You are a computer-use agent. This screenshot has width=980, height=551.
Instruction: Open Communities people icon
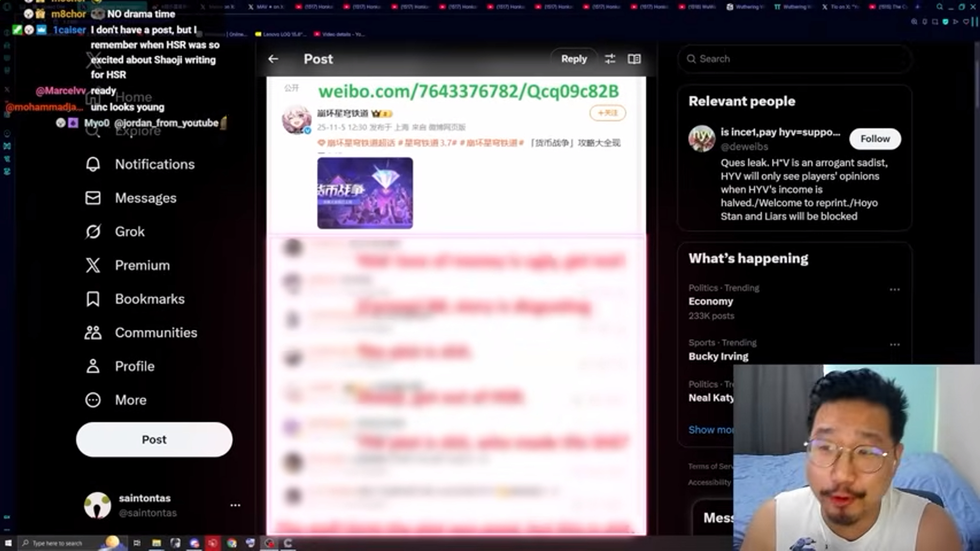[x=93, y=333]
